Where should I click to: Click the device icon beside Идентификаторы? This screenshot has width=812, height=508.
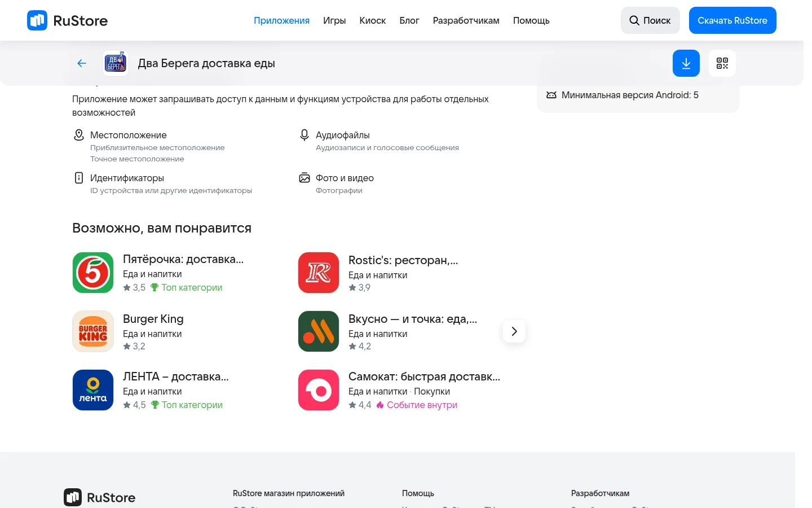[79, 178]
